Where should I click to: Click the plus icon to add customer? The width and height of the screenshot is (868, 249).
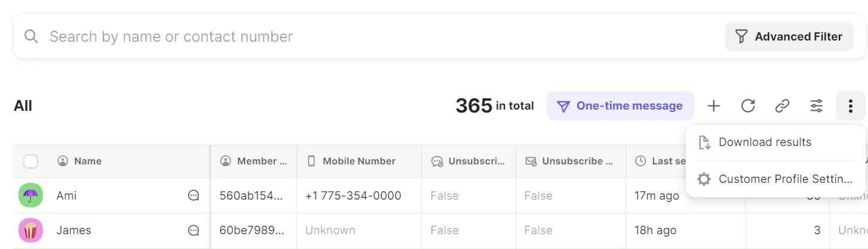pos(713,106)
